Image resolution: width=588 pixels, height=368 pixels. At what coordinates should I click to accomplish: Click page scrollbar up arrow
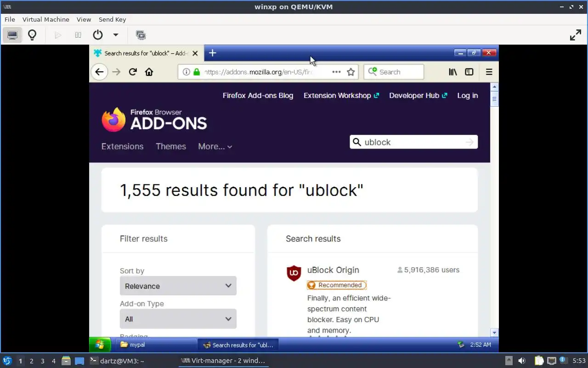494,86
